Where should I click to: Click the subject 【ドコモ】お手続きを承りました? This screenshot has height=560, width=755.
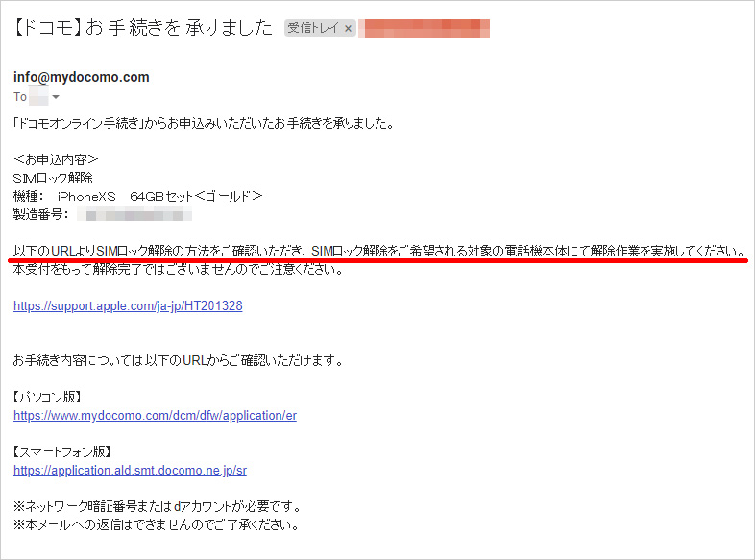(142, 28)
